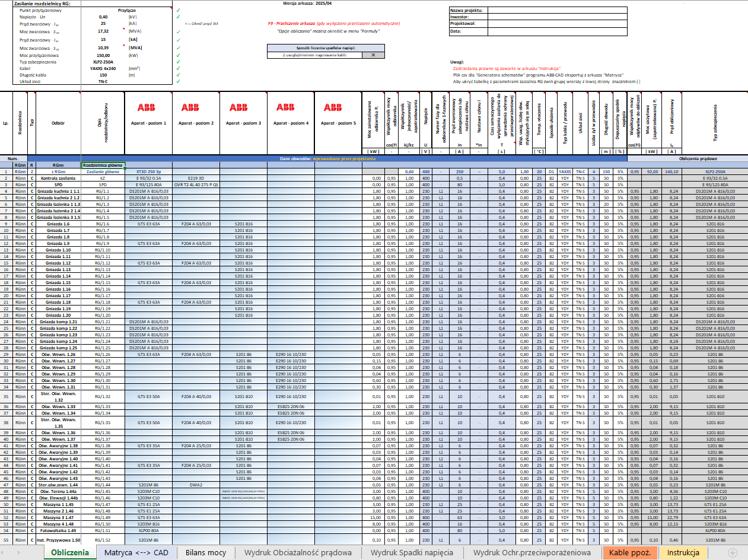This screenshot has width=748, height=560.
Task: Click the Lp. column header
Action: pos(6,123)
